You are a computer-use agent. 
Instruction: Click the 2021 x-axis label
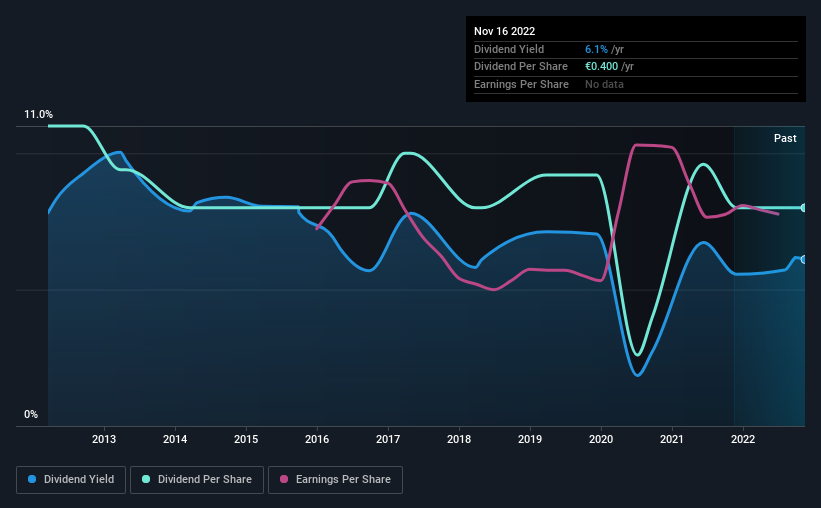pyautogui.click(x=672, y=439)
